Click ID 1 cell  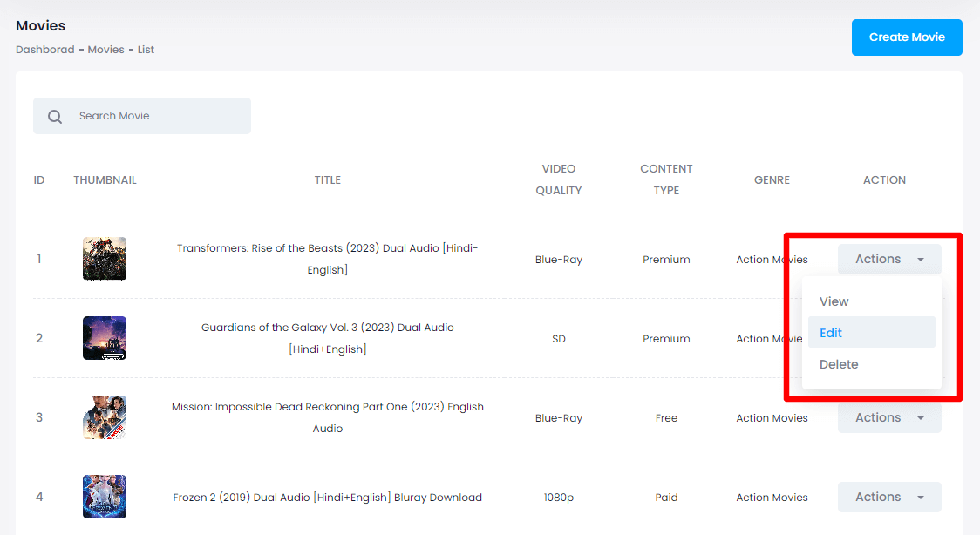pos(38,259)
